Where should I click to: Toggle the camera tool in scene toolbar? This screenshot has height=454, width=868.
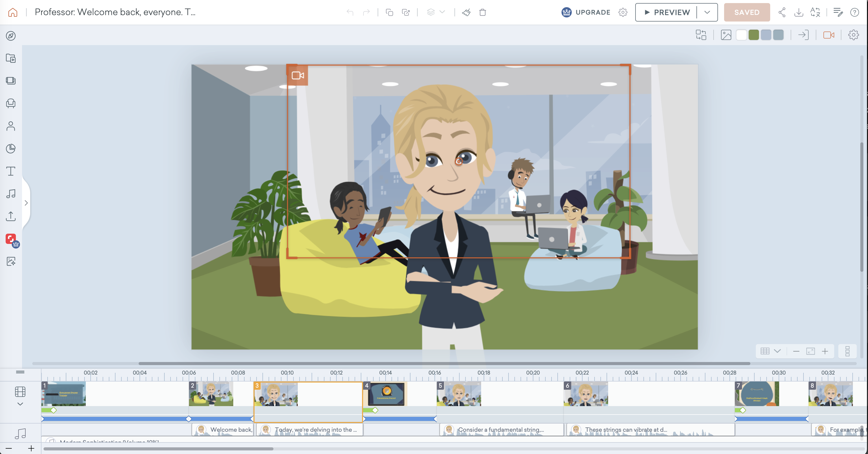point(829,35)
